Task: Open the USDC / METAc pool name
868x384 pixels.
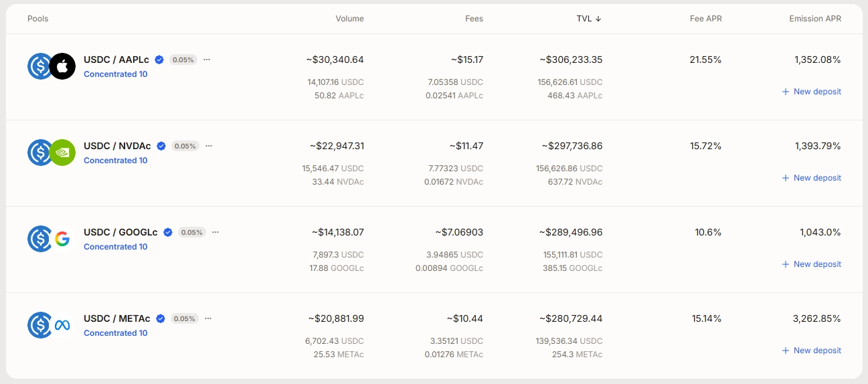Action: [117, 318]
